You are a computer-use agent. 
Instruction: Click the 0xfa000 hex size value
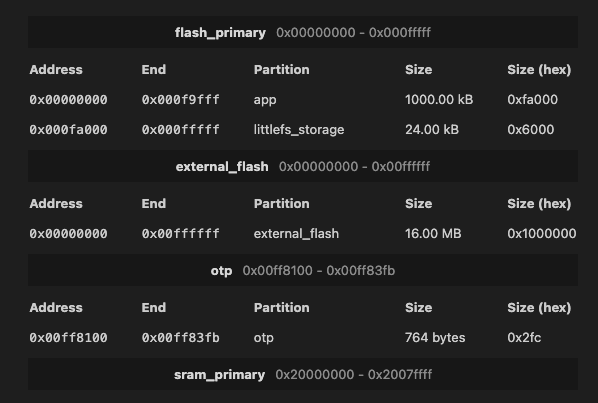click(532, 100)
